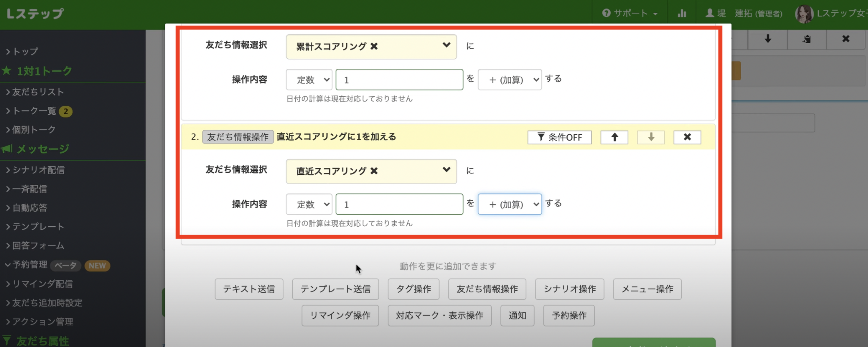Click the copy icon in background toolbar
The width and height of the screenshot is (868, 347).
click(x=807, y=39)
